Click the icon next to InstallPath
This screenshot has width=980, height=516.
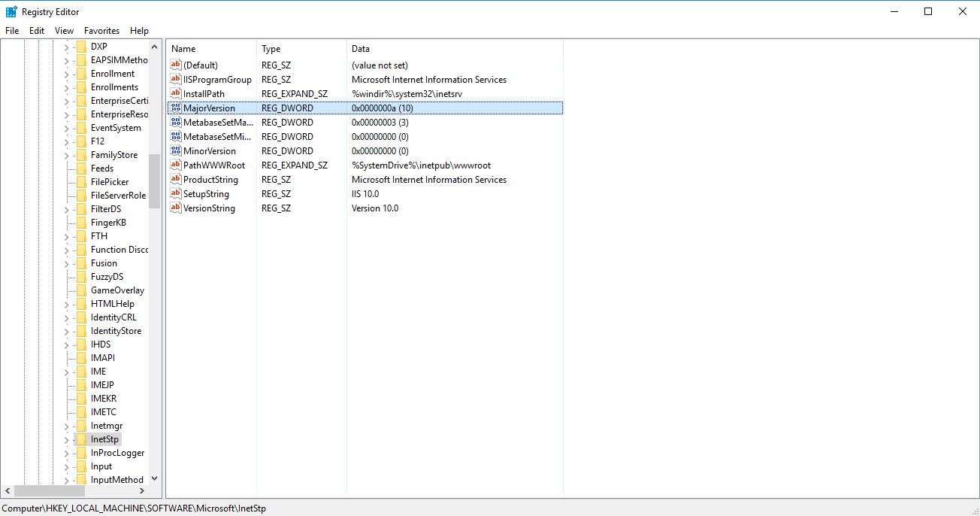click(x=176, y=94)
